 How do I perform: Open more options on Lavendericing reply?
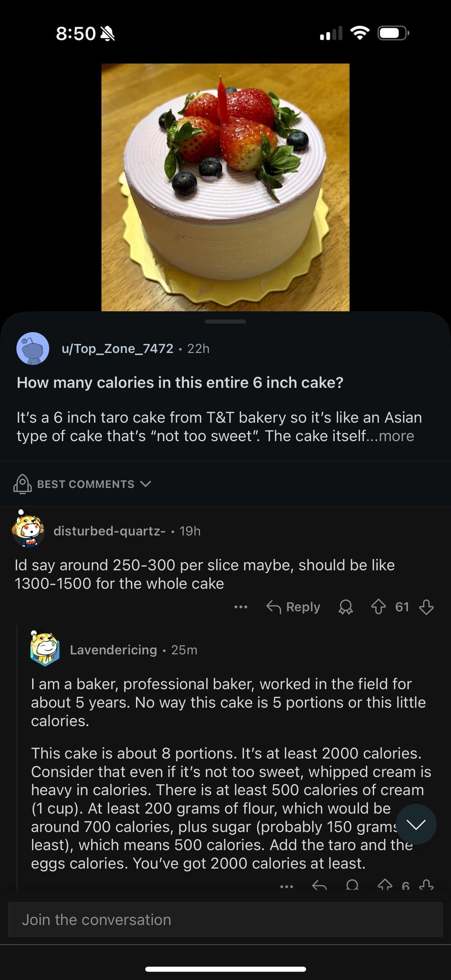[x=286, y=886]
